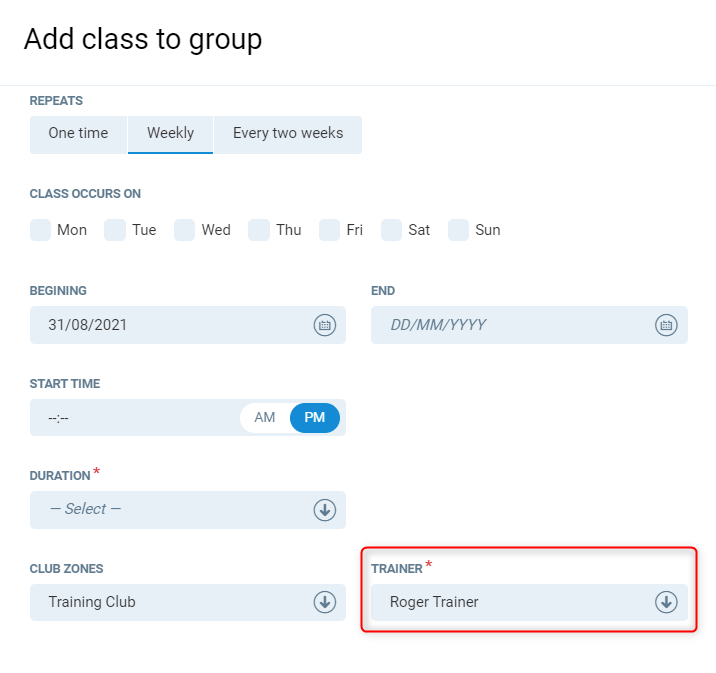This screenshot has height=673, width=716.
Task: Open calendar icon in Begining field
Action: click(x=324, y=325)
